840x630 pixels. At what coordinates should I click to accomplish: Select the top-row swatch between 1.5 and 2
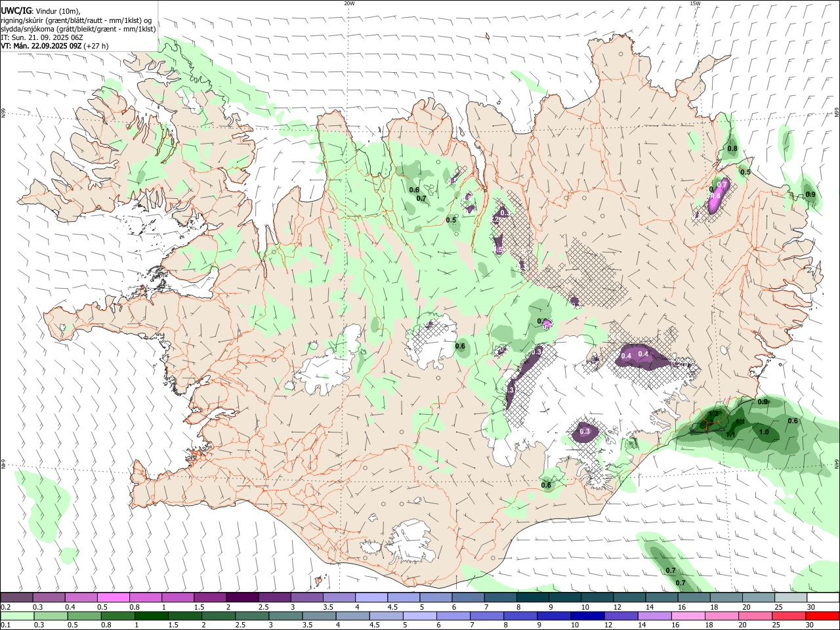210,597
